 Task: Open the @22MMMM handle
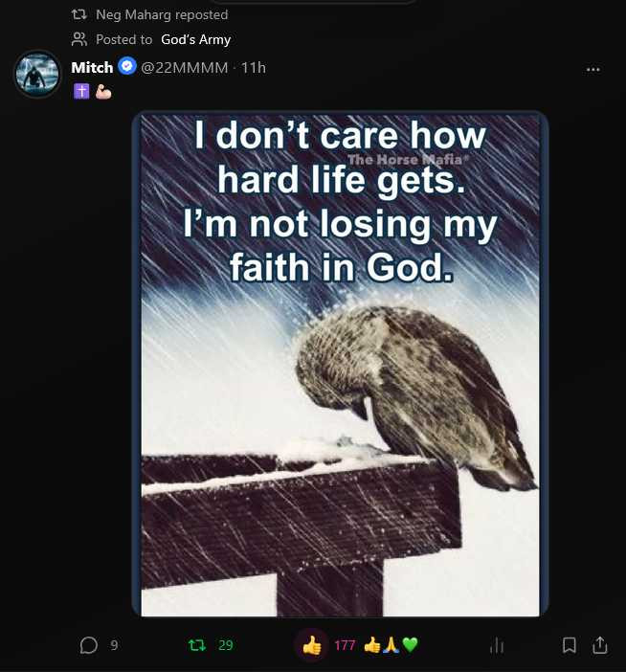pyautogui.click(x=184, y=67)
